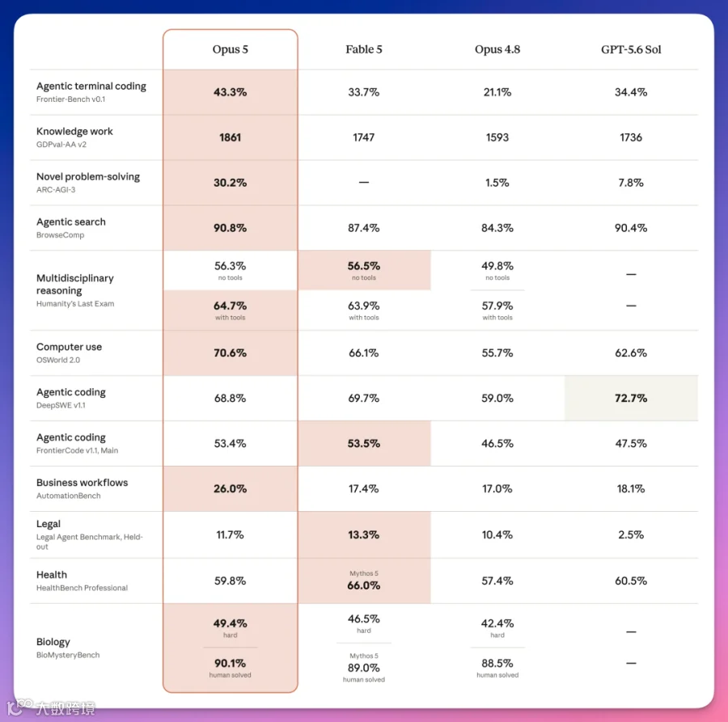The image size is (728, 722).
Task: Click the Computer use OSWorld 2.0 label
Action: [x=69, y=353]
